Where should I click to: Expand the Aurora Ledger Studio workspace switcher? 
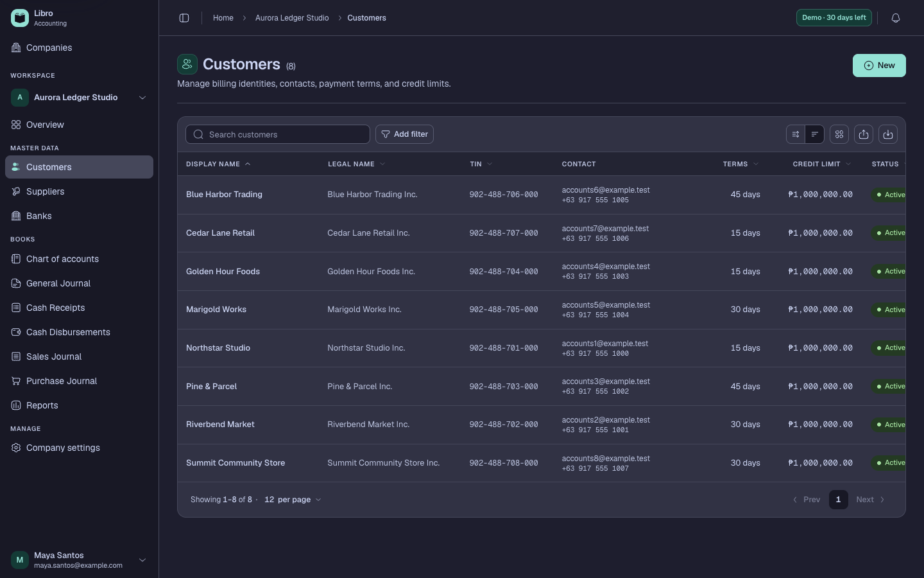point(80,98)
